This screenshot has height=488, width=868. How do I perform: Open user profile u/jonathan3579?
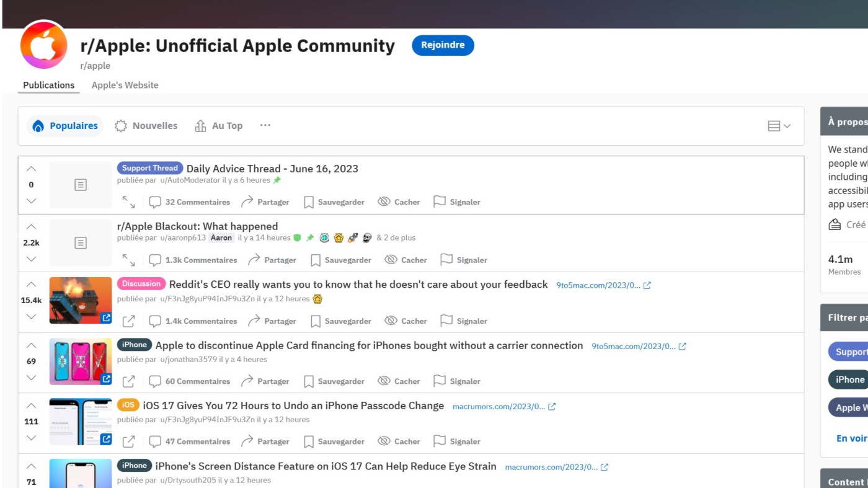tap(188, 360)
